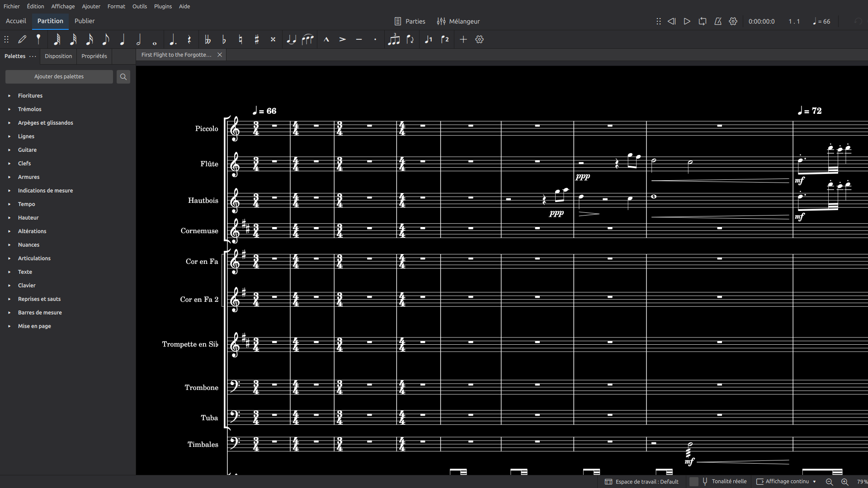Image resolution: width=868 pixels, height=488 pixels.
Task: Open the Mélangeur mixer
Action: coord(458,21)
